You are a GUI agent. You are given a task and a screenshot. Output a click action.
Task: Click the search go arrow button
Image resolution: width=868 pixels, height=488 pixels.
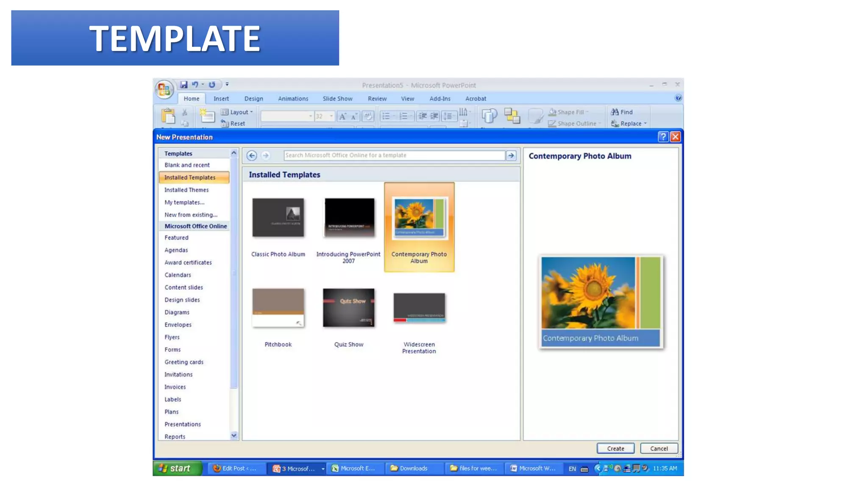[511, 155]
